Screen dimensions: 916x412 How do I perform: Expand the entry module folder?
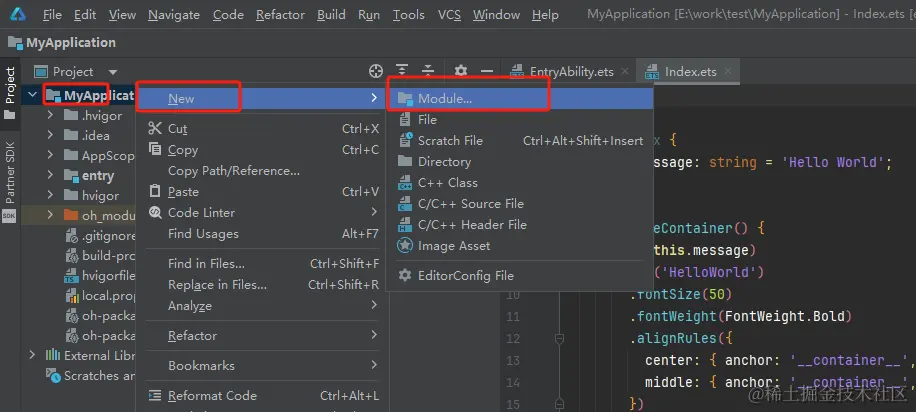51,175
